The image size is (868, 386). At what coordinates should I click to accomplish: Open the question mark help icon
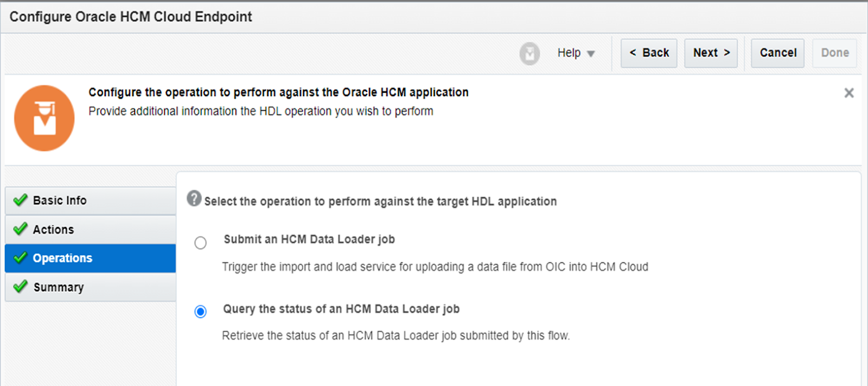[194, 198]
